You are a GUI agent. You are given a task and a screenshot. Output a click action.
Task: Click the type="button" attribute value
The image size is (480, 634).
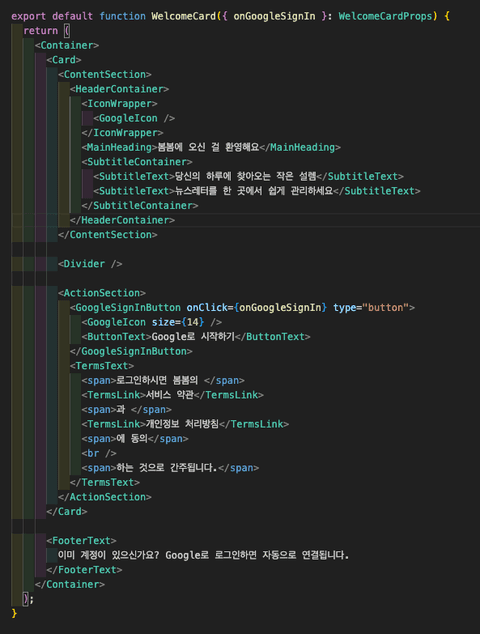(x=385, y=307)
